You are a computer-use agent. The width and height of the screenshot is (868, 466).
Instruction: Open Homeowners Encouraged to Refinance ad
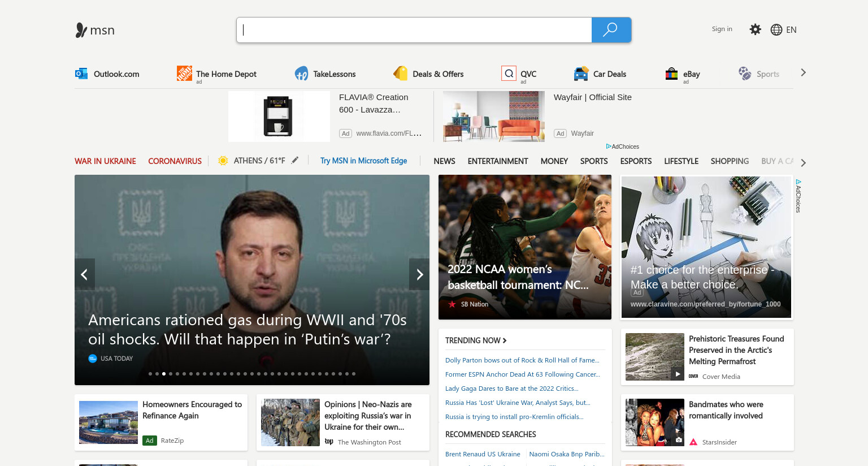[x=161, y=422]
